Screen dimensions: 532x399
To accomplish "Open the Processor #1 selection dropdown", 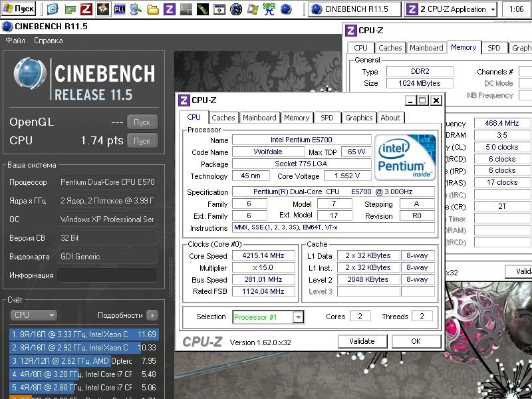I will click(x=298, y=317).
